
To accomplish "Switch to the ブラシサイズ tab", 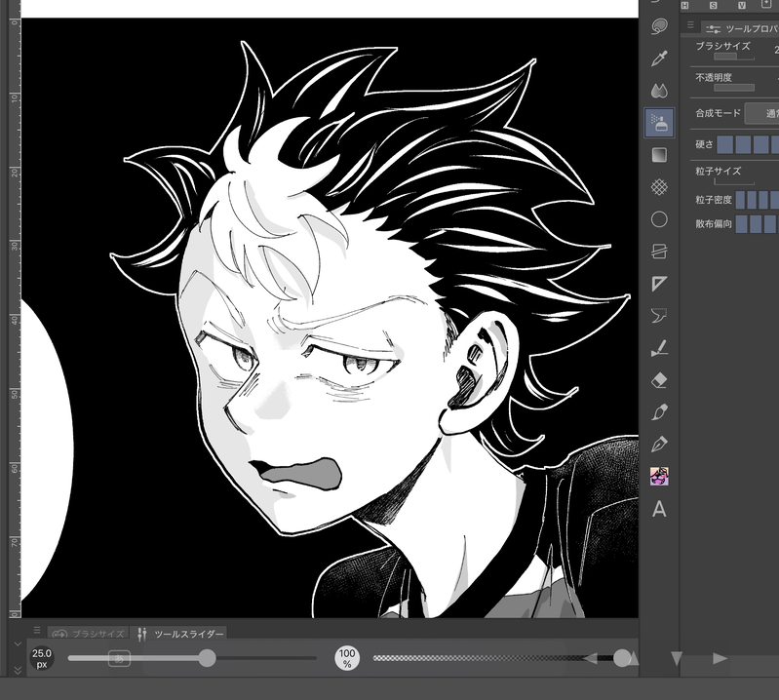I will (88, 634).
